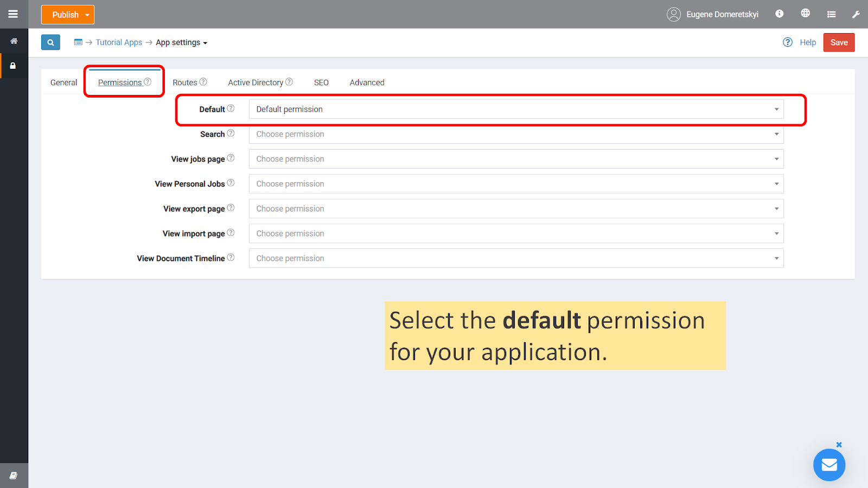Expand the App settings breadcrumb menu
Image resolution: width=868 pixels, height=488 pixels.
pyautogui.click(x=182, y=42)
